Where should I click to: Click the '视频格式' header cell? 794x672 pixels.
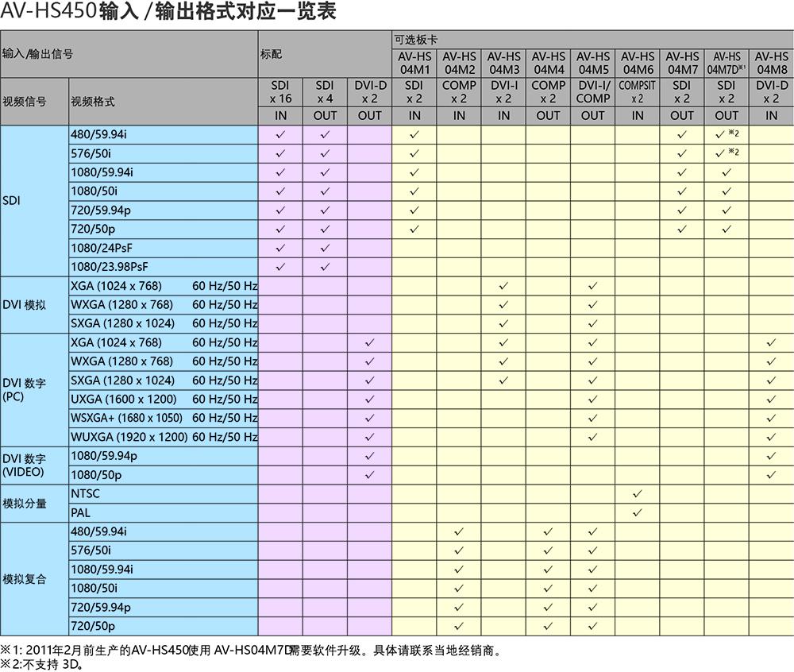coord(163,102)
